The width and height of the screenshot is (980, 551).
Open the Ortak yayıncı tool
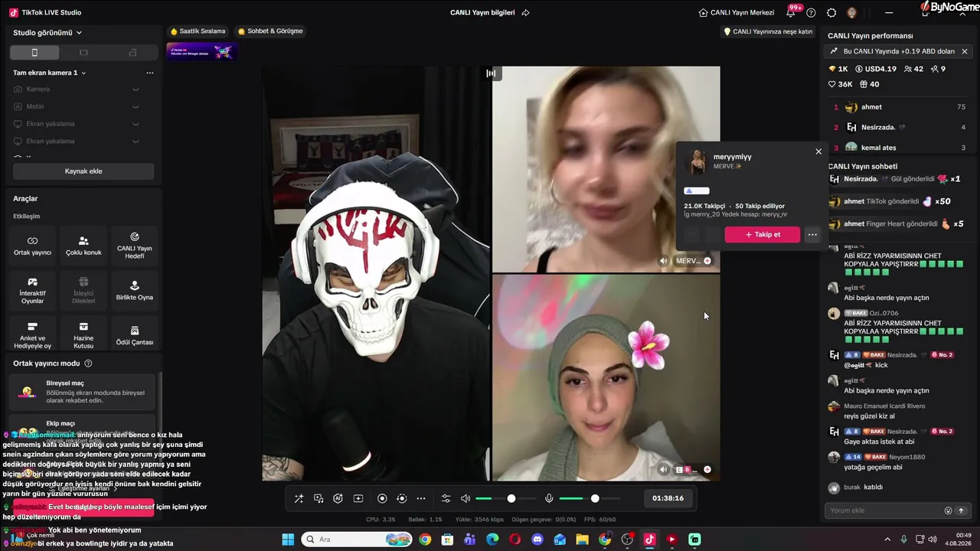[x=32, y=246]
